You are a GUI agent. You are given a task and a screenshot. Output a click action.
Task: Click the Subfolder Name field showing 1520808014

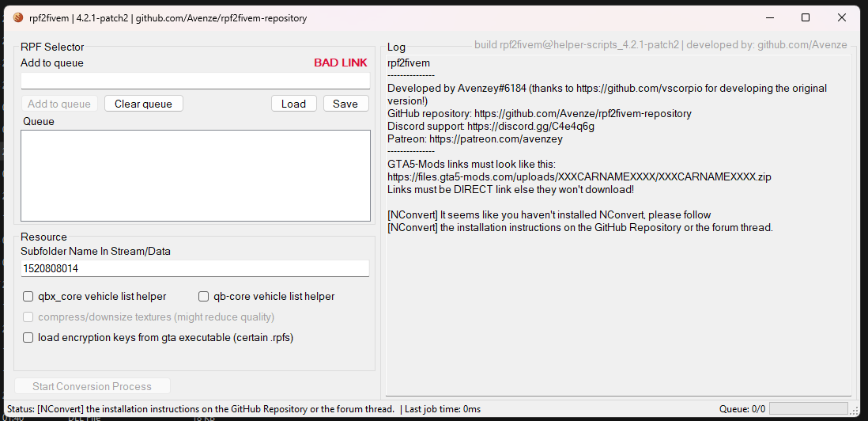pyautogui.click(x=195, y=269)
